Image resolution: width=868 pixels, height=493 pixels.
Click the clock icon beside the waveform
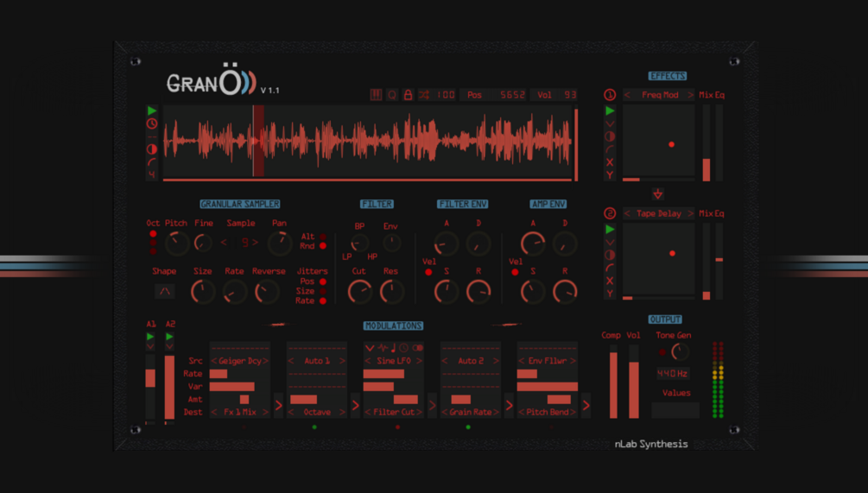pos(152,124)
